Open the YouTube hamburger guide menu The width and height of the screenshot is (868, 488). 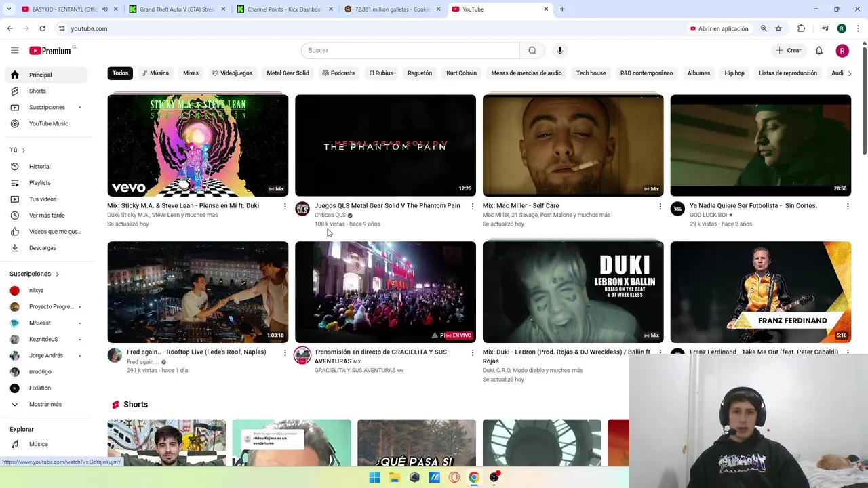coord(14,50)
